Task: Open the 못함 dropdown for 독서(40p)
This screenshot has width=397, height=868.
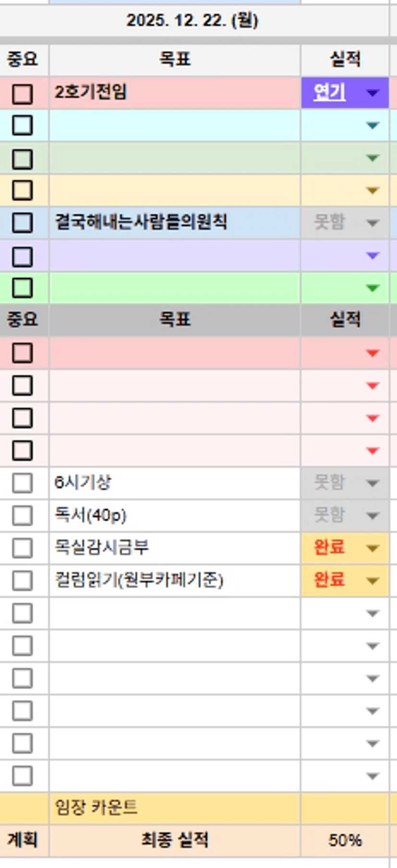Action: (373, 516)
